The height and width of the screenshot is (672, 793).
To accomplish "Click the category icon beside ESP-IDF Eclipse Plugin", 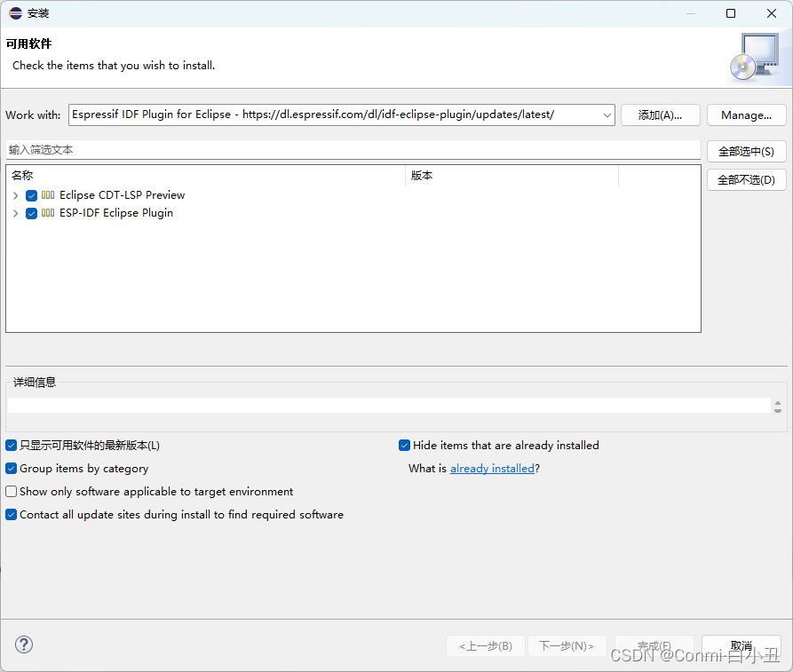I will [48, 213].
